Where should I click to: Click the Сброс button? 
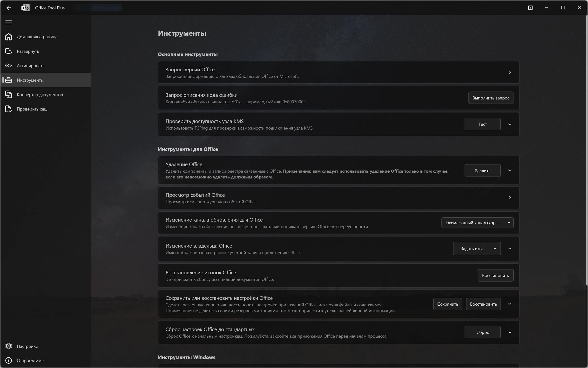[482, 332]
